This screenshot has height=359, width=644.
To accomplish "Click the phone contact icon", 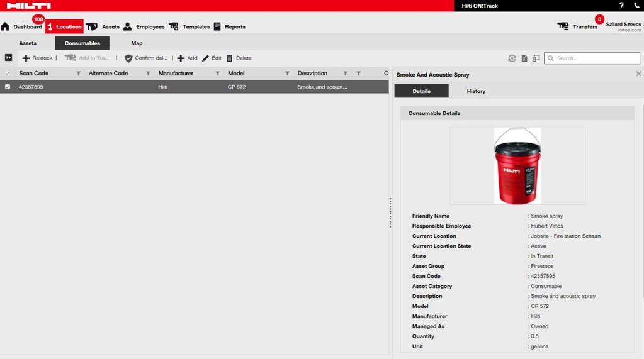I will 636,5.
